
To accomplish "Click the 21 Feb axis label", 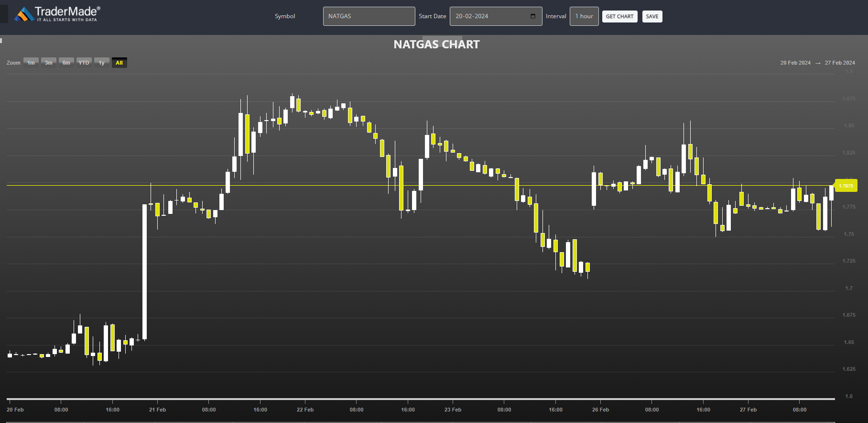I will tap(157, 410).
